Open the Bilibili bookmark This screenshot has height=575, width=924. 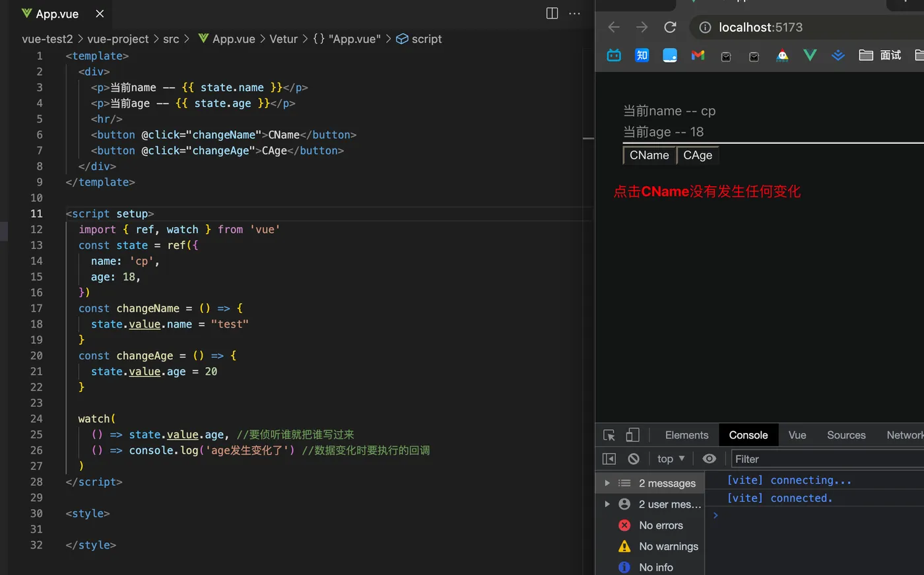coord(614,55)
